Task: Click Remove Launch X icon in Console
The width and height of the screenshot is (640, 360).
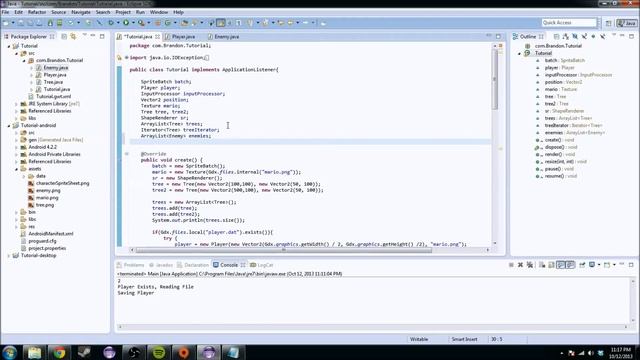Action: click(520, 265)
